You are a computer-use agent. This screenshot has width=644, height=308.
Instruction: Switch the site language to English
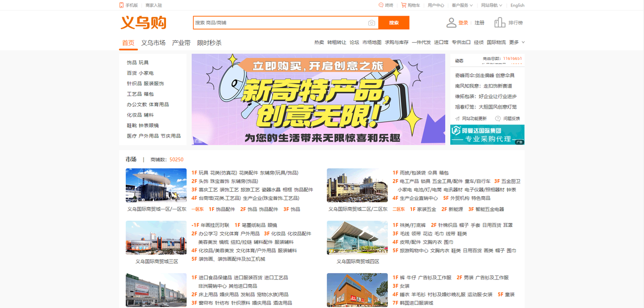coord(517,5)
